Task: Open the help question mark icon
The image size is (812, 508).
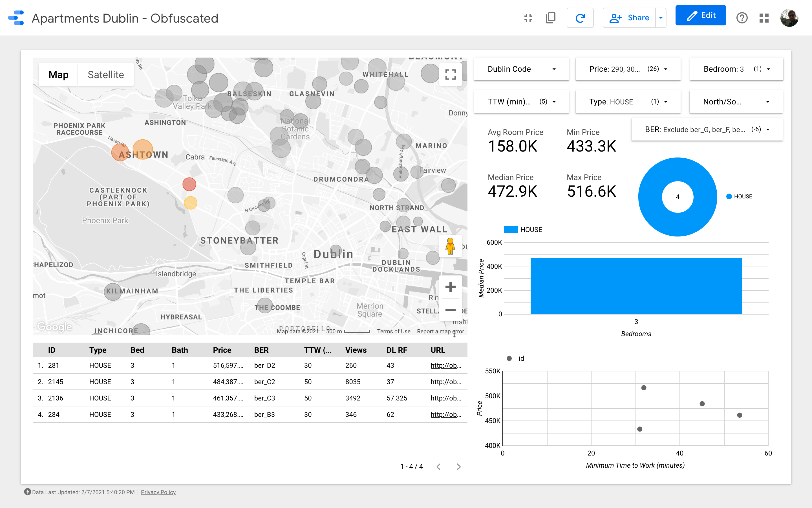Action: 742,18
